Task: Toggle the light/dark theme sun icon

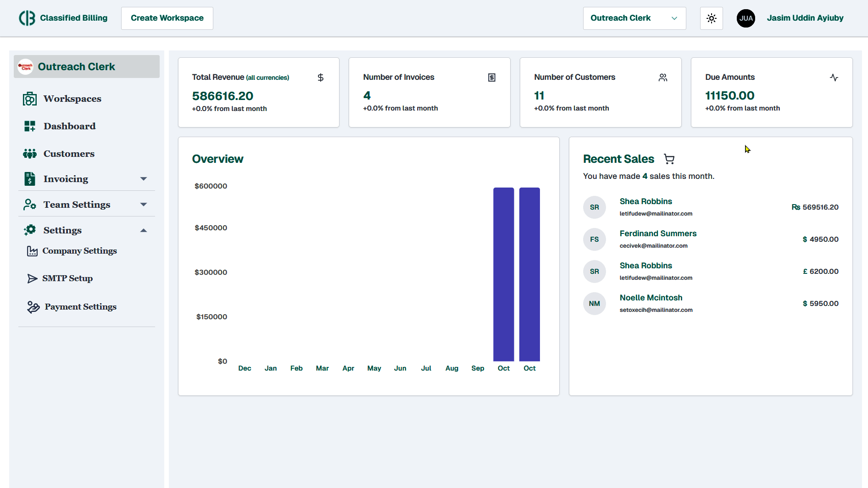Action: [x=711, y=18]
